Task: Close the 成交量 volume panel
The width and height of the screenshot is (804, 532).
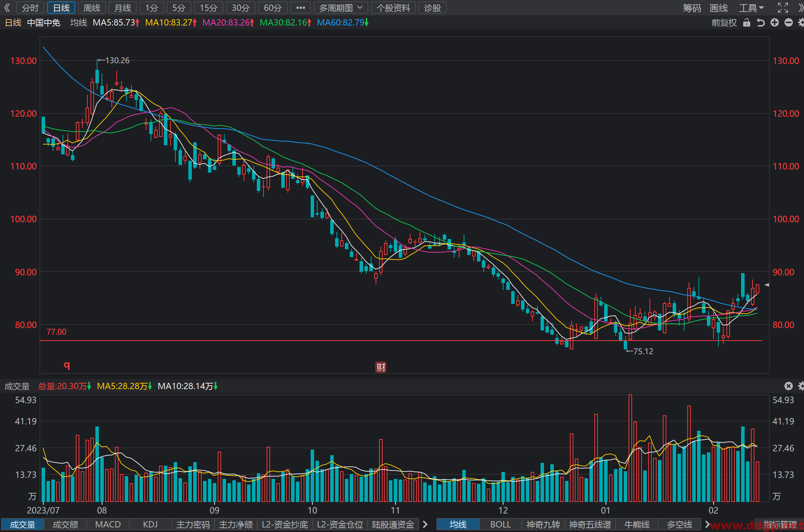Action: click(x=789, y=386)
